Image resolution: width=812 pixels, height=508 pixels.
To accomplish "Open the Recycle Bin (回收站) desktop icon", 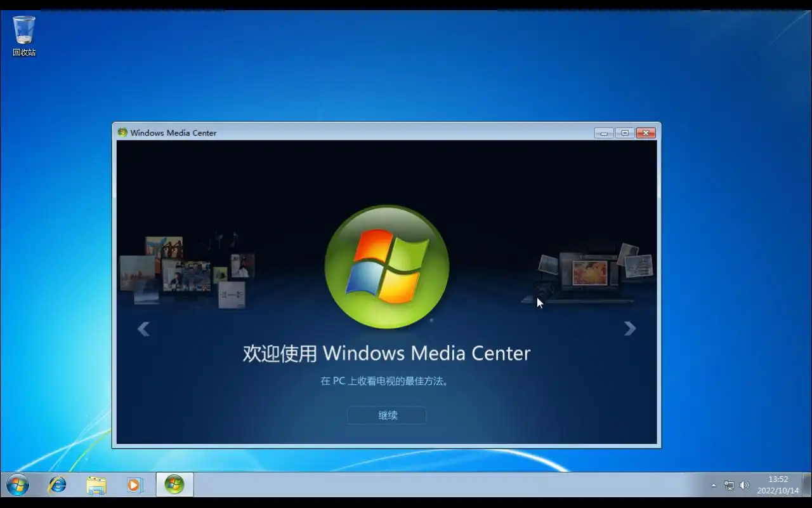I will point(24,36).
